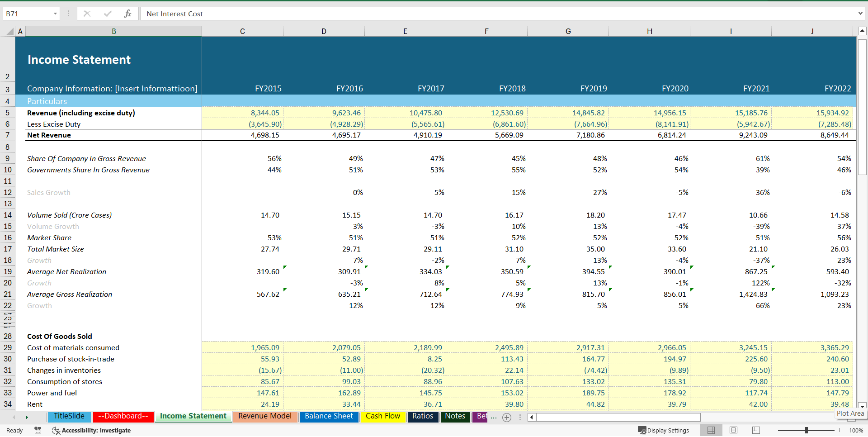Expand the formula bar with its chevron

pyautogui.click(x=860, y=14)
